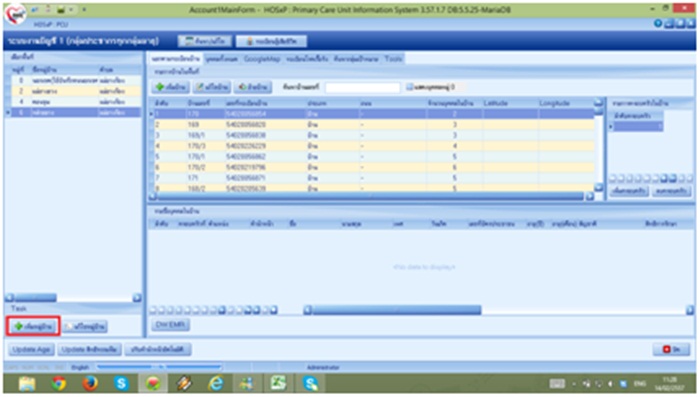
Task: Click the header button with the calendar icon
Action: click(204, 41)
